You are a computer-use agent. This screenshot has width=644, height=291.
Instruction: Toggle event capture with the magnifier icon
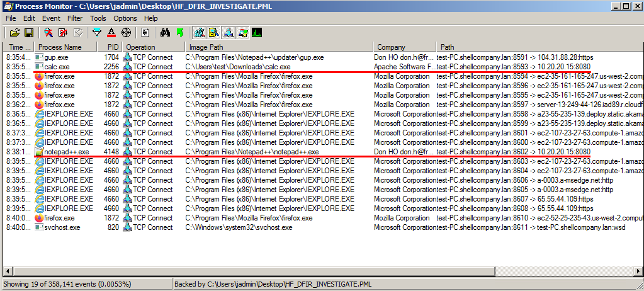(48, 32)
